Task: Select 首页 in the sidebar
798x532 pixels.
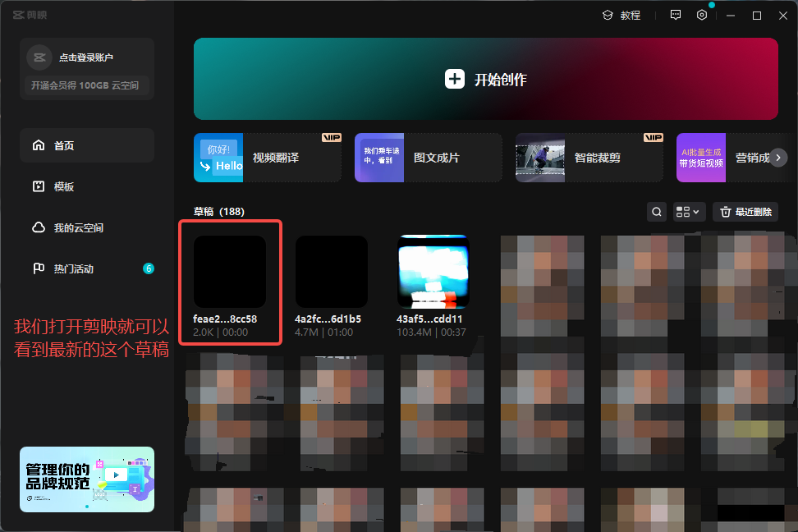Action: [x=87, y=145]
